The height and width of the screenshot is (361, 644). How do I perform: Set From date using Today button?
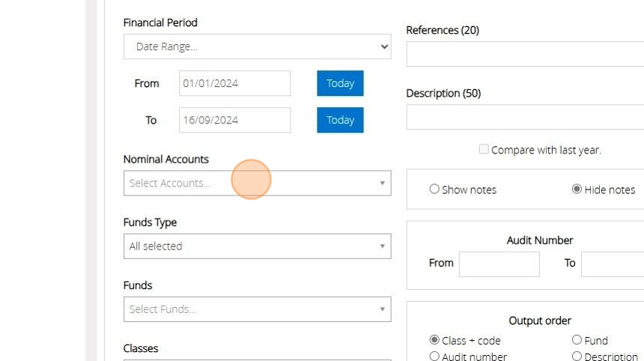340,83
